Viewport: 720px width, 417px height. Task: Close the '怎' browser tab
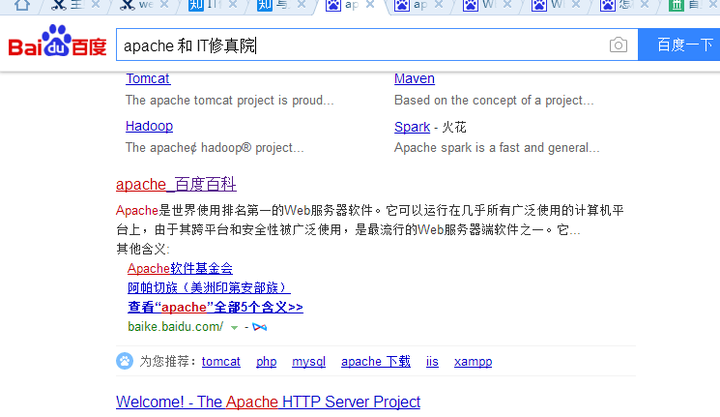pos(644,5)
